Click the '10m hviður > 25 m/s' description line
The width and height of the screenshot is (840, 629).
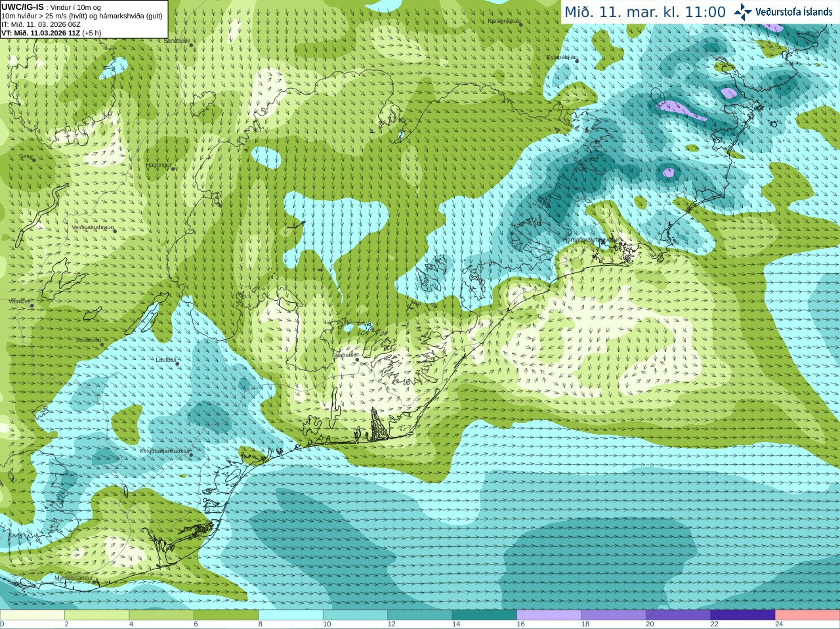tap(82, 16)
